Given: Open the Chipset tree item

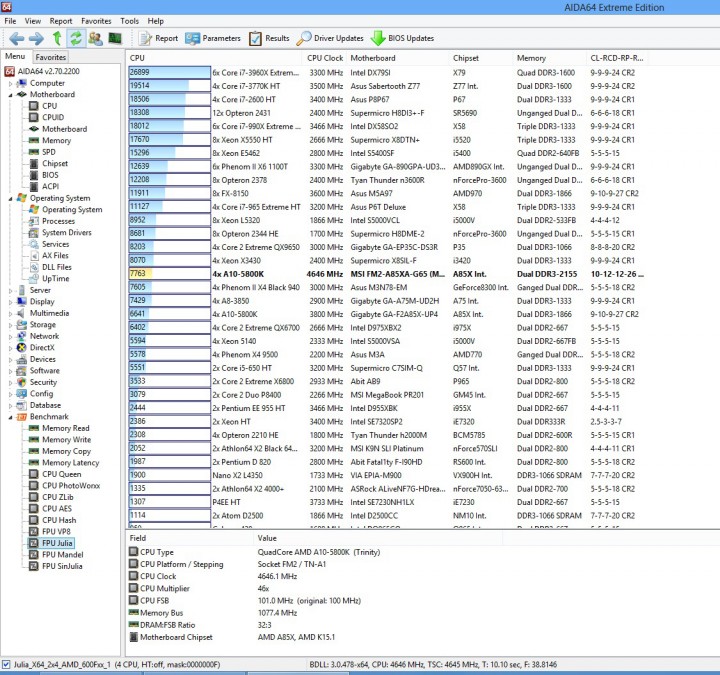Looking at the screenshot, I should (49, 163).
